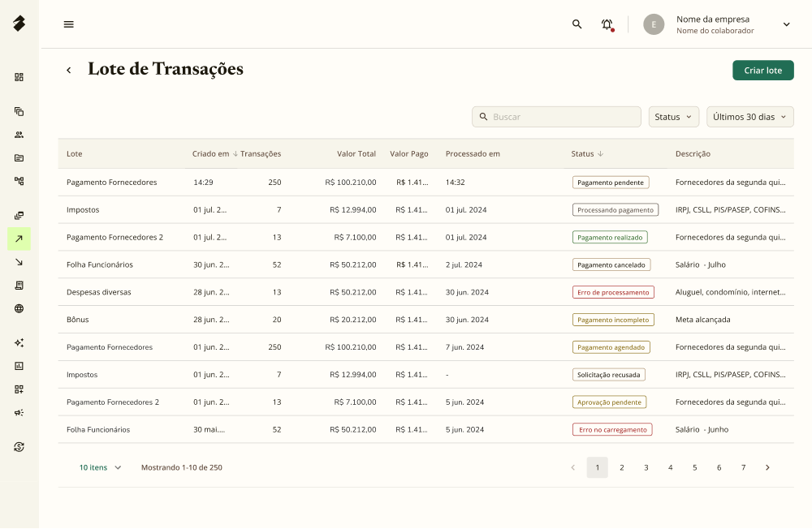Image resolution: width=812 pixels, height=529 pixels.
Task: Select the incoming down-right arrow sidebar icon
Action: (x=19, y=262)
